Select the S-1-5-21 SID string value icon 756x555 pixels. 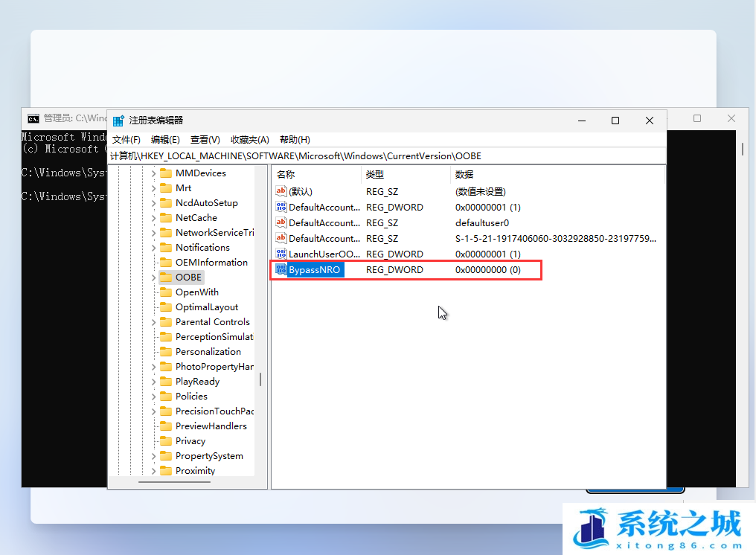point(281,238)
